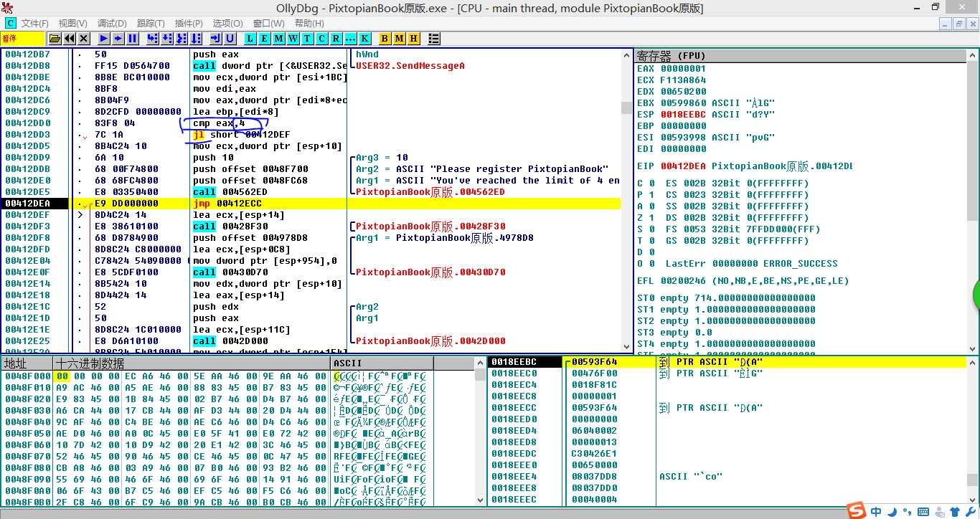The height and width of the screenshot is (519, 980).
Task: Click the Sogou input method S icon
Action: [855, 510]
